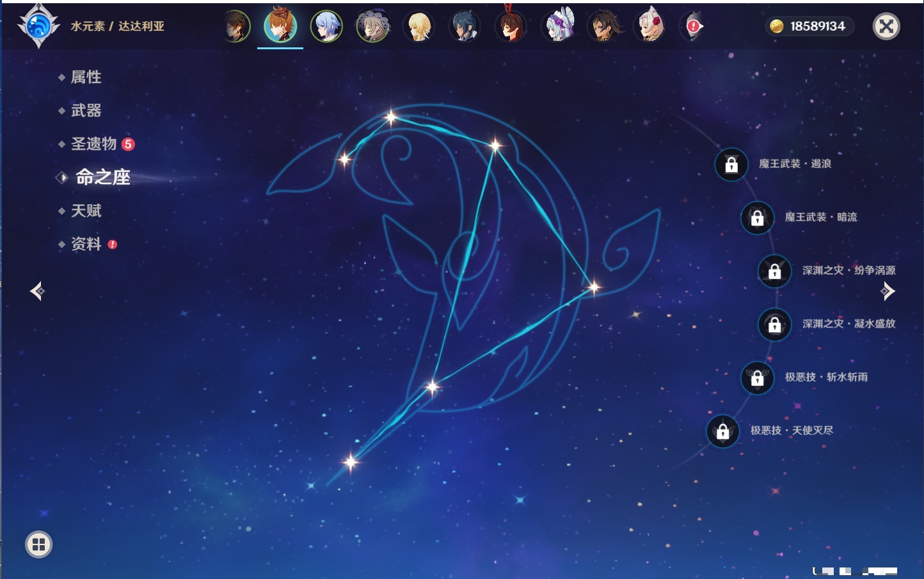Screen dimensions: 924x579
Task: Select the brown-haired Zhongli avatar
Action: point(235,27)
